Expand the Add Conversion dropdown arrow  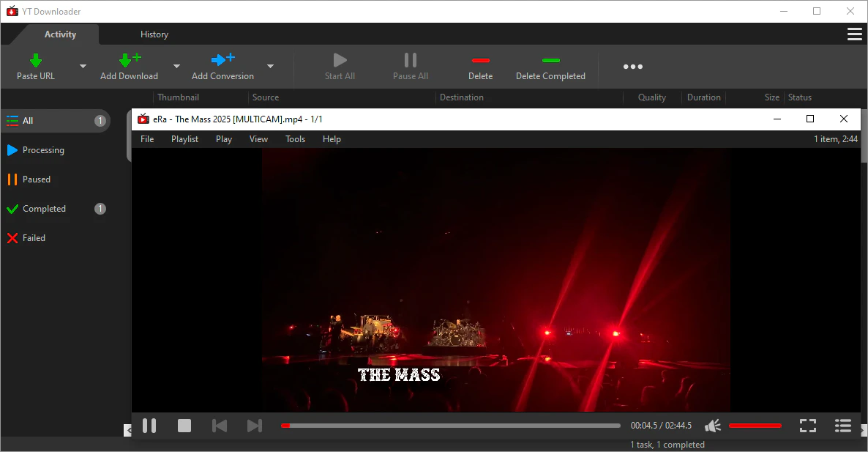click(270, 67)
